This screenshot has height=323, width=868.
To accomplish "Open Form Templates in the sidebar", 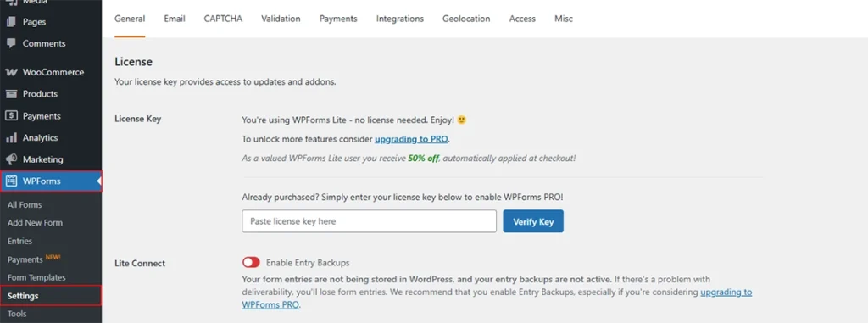I will click(x=36, y=277).
